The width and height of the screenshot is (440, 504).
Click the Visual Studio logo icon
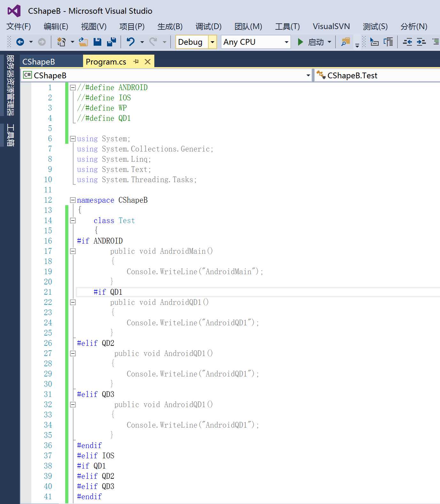[14, 11]
